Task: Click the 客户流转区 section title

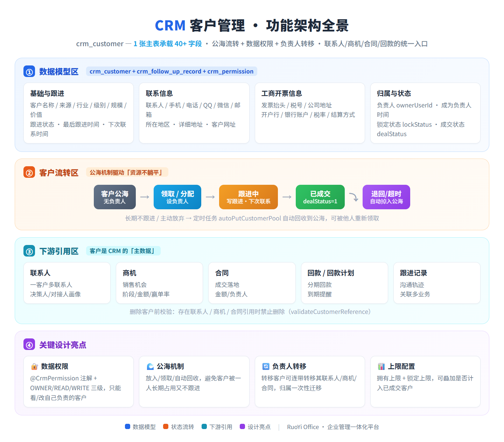Action: pos(59,173)
